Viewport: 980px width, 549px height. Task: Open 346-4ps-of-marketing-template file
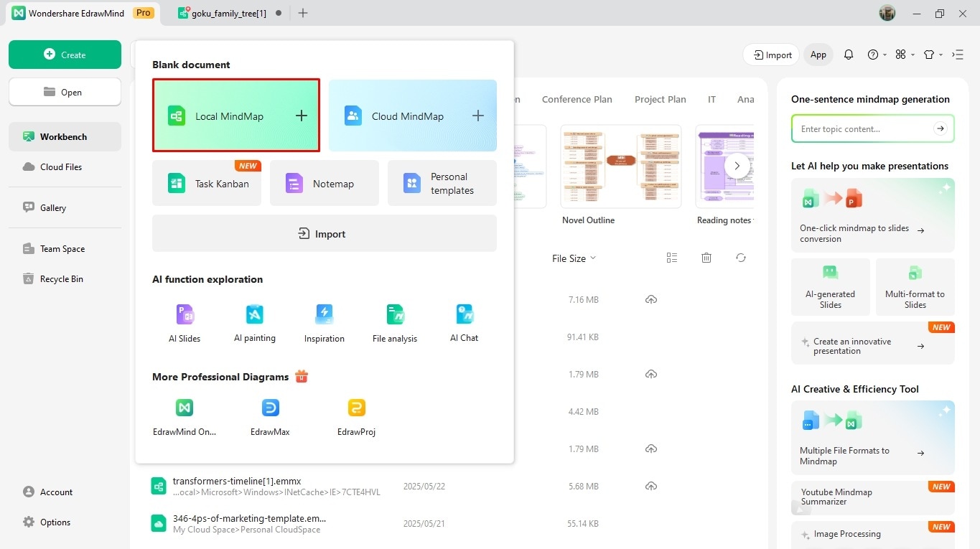[249, 518]
